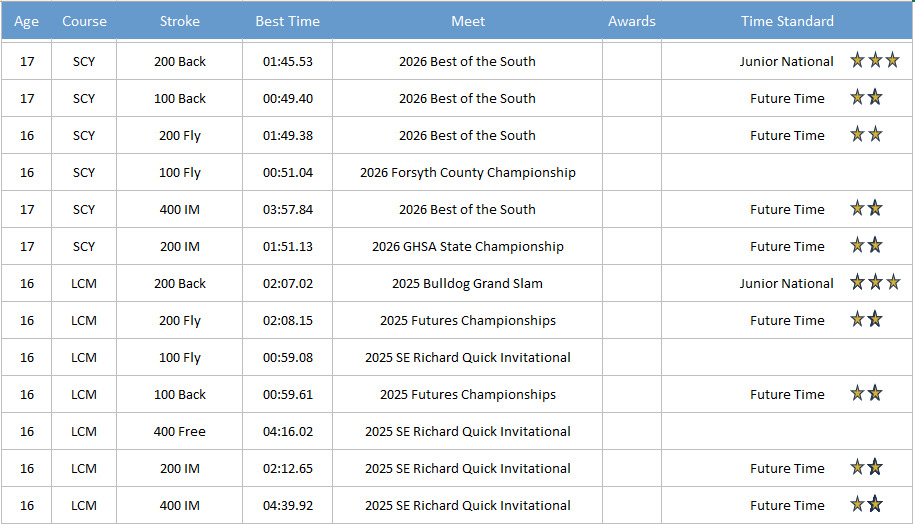915x524 pixels.
Task: Sort by the Best Time column header
Action: click(287, 21)
